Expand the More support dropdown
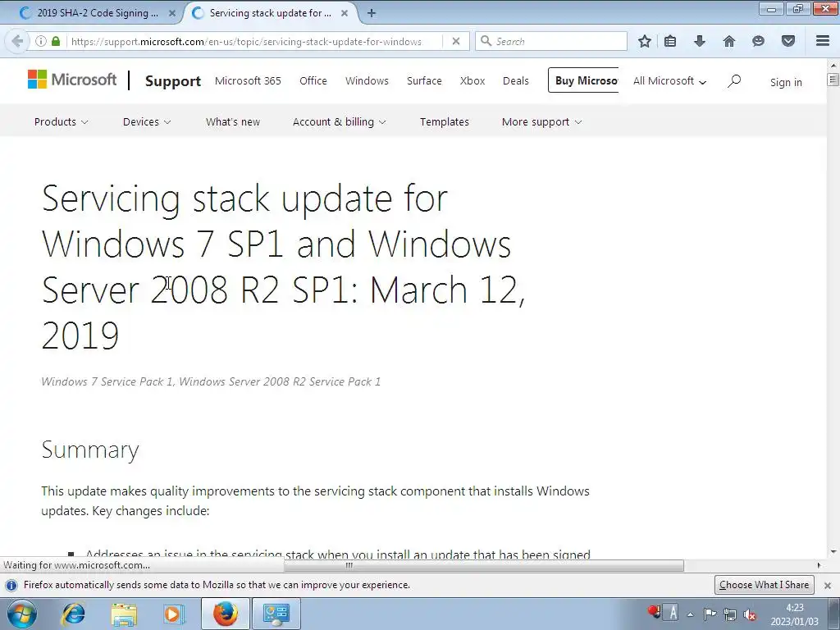The width and height of the screenshot is (840, 630). pyautogui.click(x=541, y=121)
